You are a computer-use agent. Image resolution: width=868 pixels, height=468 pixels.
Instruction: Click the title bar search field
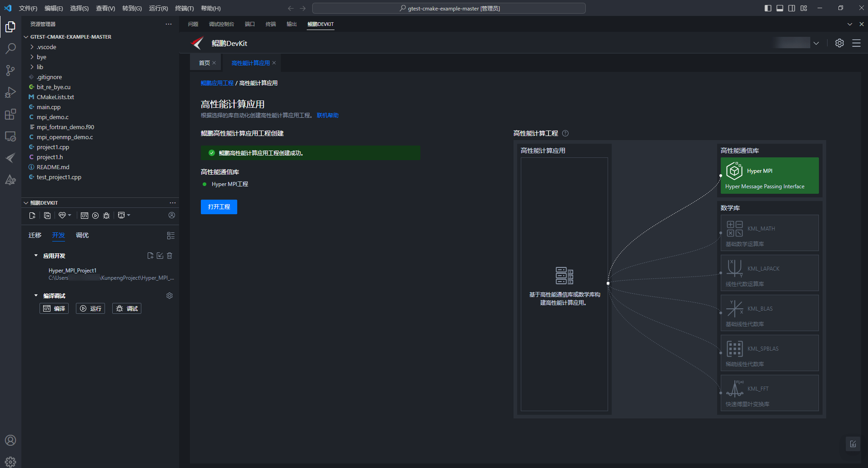(449, 8)
